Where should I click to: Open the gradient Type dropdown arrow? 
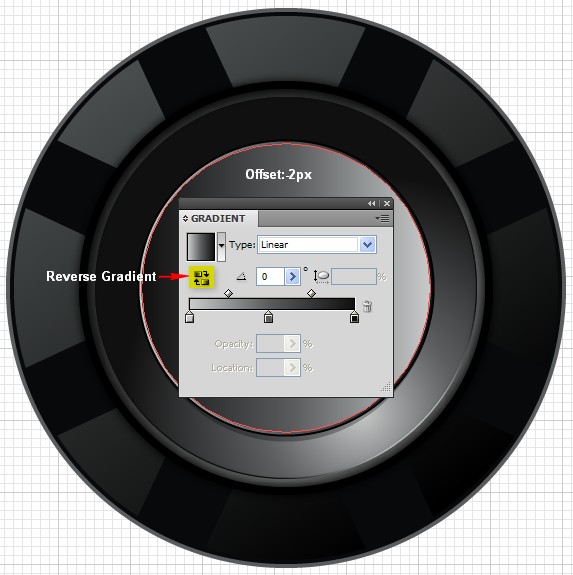[367, 245]
